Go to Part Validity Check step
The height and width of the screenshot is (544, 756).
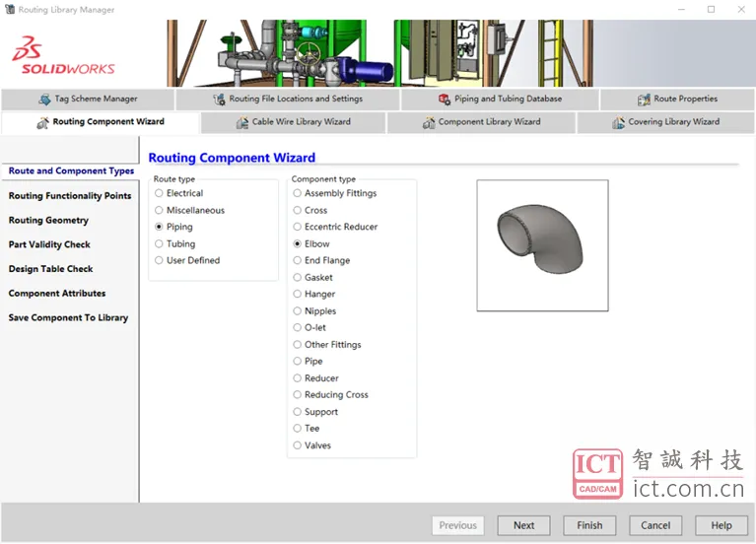click(49, 244)
